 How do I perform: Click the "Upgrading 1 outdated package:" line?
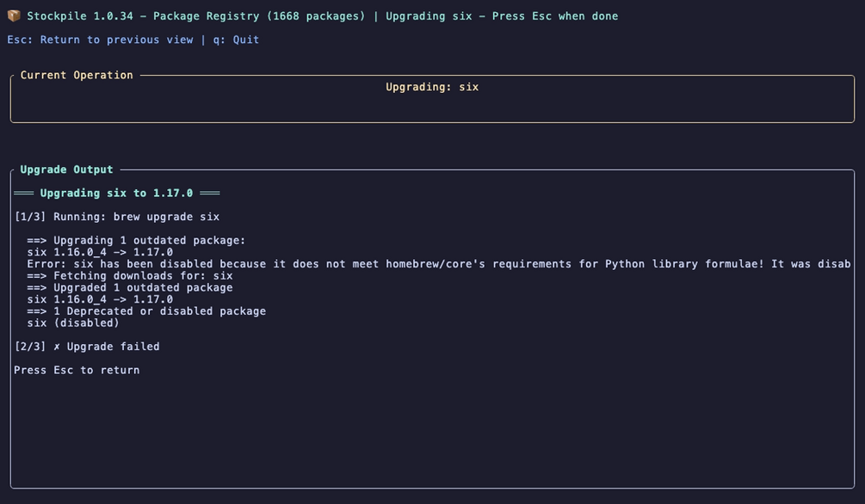(x=136, y=241)
